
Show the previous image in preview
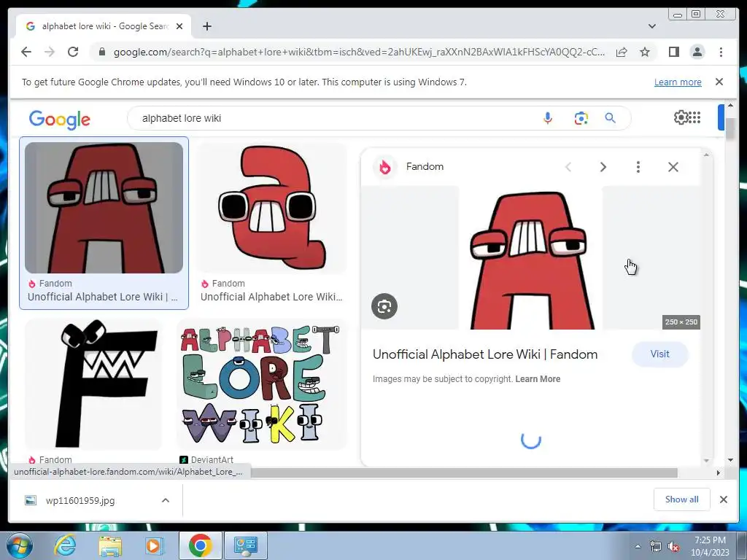pyautogui.click(x=568, y=167)
